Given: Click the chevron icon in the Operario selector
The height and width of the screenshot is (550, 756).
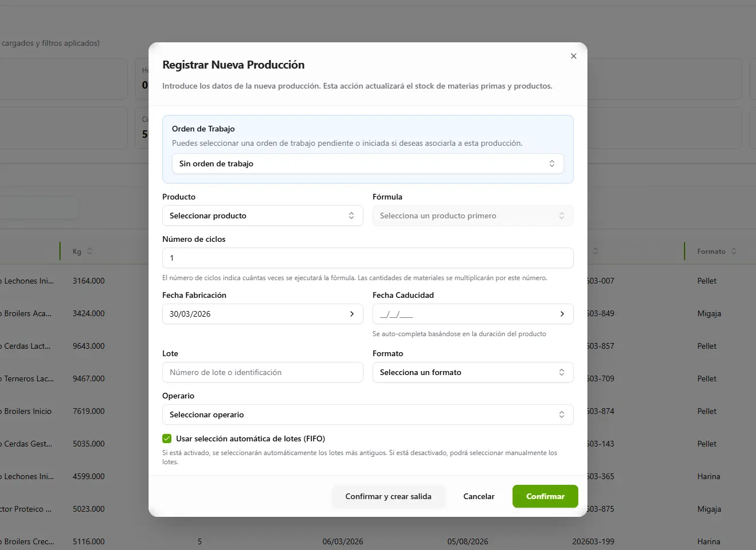Looking at the screenshot, I should [x=562, y=415].
